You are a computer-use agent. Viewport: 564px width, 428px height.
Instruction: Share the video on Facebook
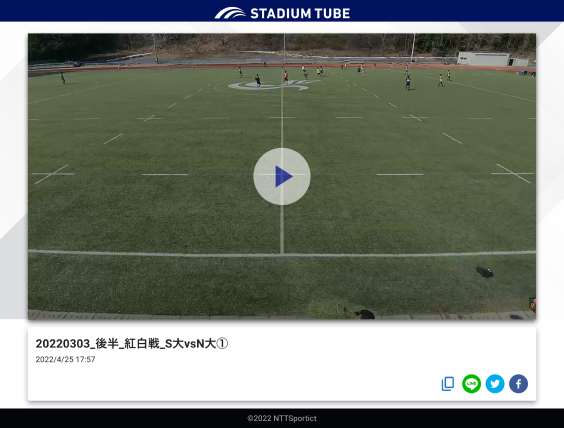coord(518,384)
